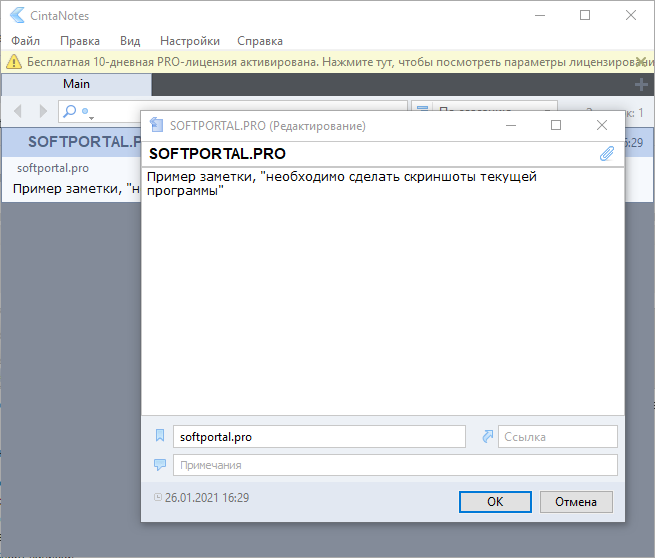Click into the note body text area
Screen dimensions: 655x558
(x=383, y=291)
